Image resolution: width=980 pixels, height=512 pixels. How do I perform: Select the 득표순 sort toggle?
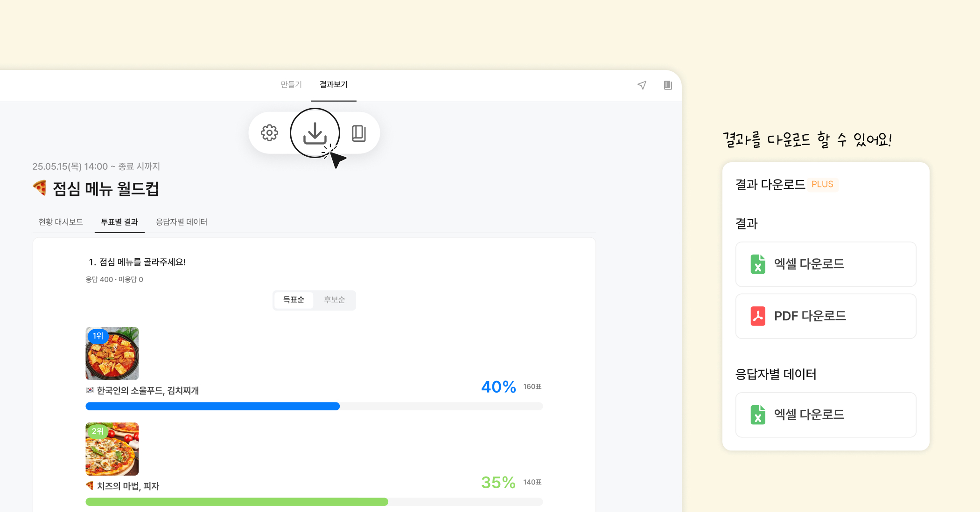294,300
